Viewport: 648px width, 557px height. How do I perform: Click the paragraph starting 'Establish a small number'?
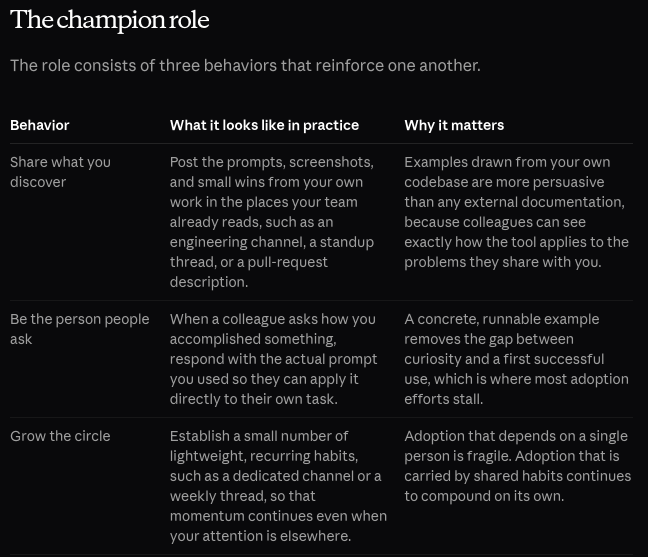(279, 486)
